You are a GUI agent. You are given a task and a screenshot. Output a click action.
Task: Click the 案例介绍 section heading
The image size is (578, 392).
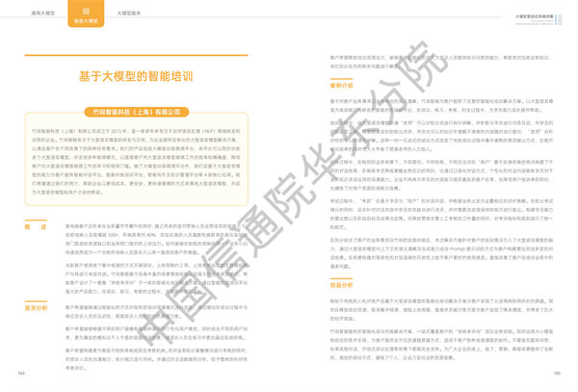point(341,86)
